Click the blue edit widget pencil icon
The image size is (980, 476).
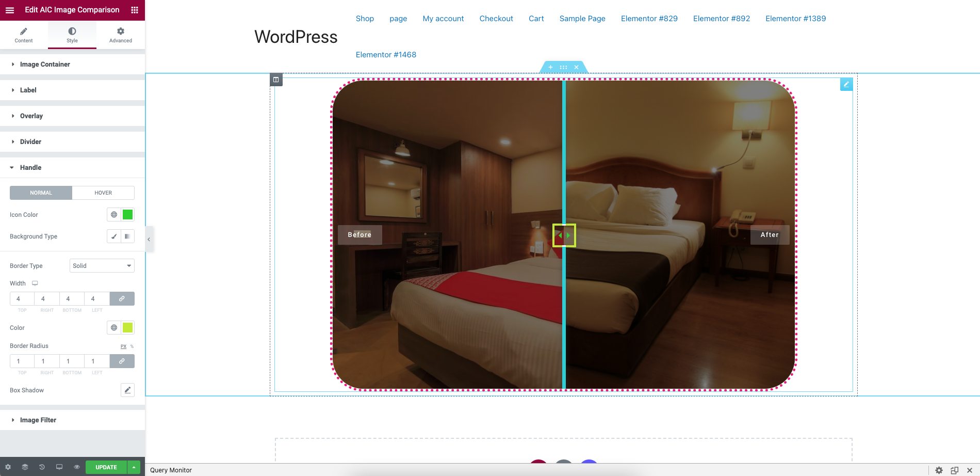[x=846, y=84]
